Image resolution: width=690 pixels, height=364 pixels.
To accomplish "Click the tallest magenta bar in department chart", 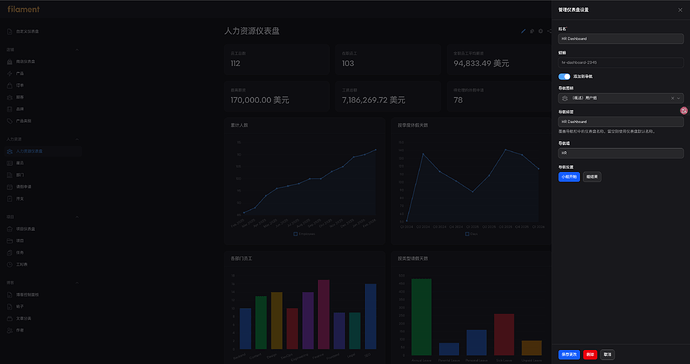I will [x=323, y=314].
